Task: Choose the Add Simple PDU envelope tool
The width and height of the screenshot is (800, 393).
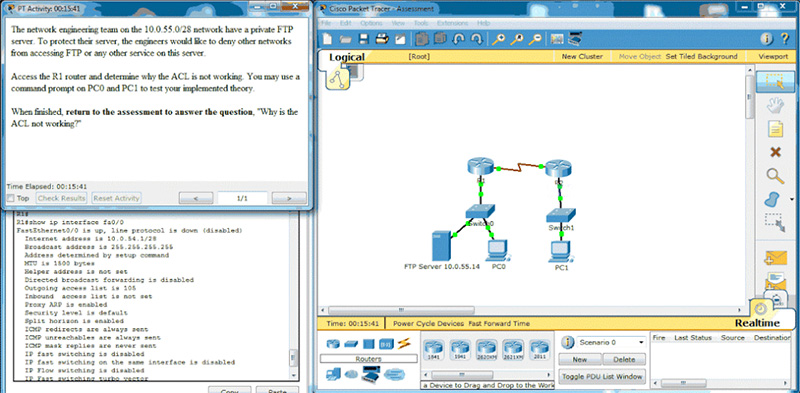Action: 776,258
